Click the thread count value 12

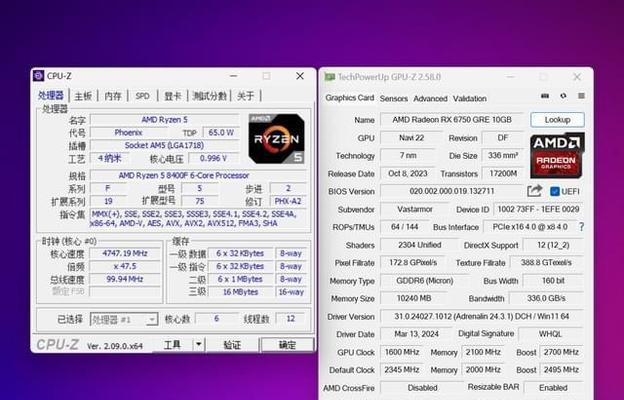point(291,318)
